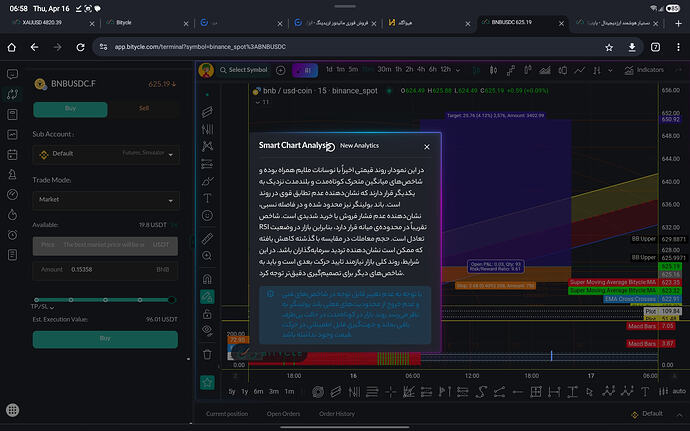690x431 pixels.
Task: Expand more chart types chevron
Action: point(610,70)
